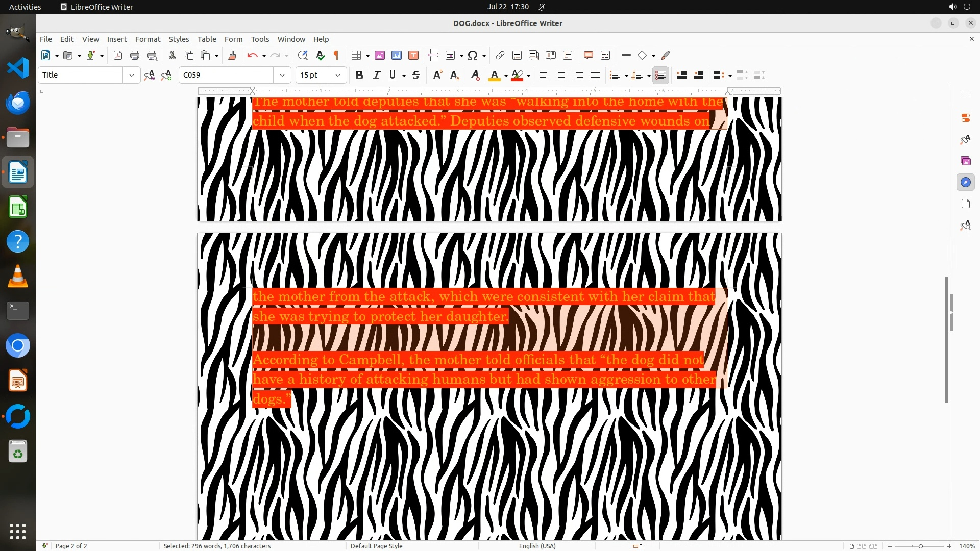Toggle formatting marks pilcrow
The height and width of the screenshot is (551, 980).
(336, 55)
